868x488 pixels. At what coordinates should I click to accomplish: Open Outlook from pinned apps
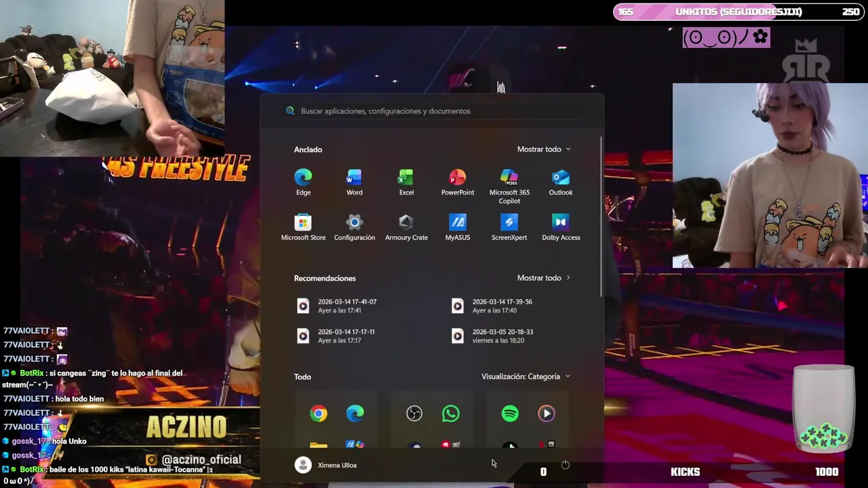coord(561,183)
